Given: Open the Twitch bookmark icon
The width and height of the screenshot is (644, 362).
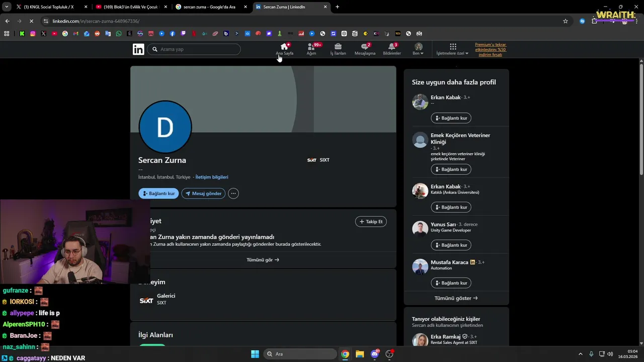Looking at the screenshot, I should pyautogui.click(x=183, y=34).
